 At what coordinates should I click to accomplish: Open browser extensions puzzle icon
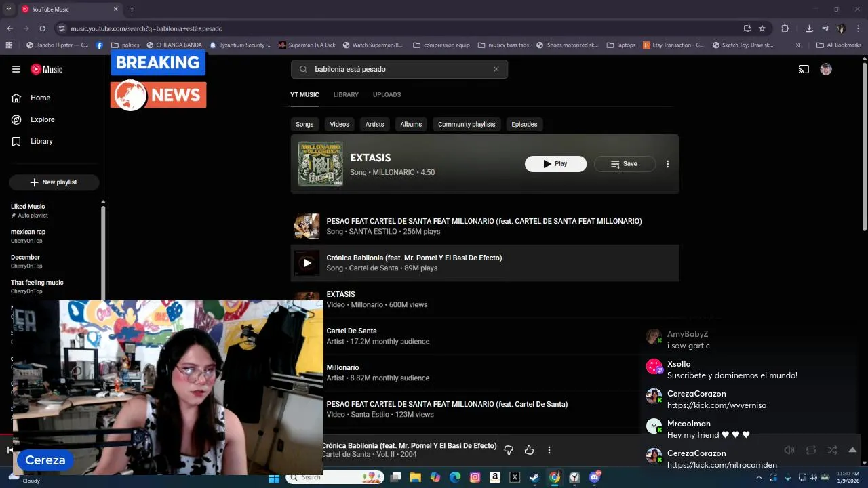785,28
